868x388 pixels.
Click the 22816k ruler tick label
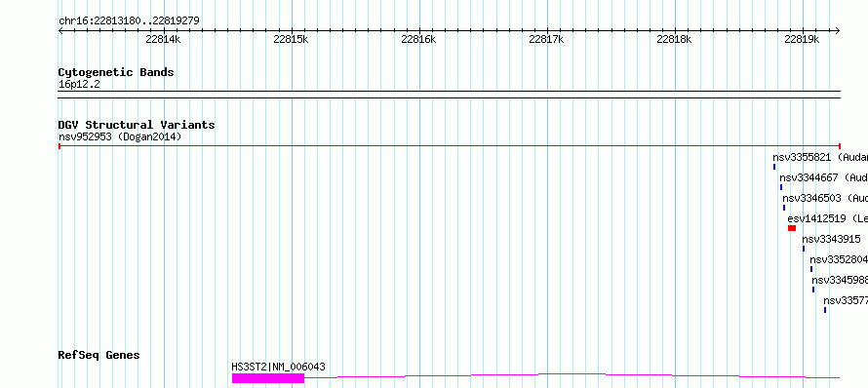pos(419,39)
